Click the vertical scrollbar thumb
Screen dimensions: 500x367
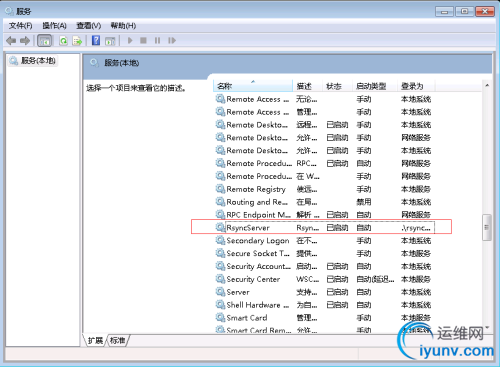487,227
